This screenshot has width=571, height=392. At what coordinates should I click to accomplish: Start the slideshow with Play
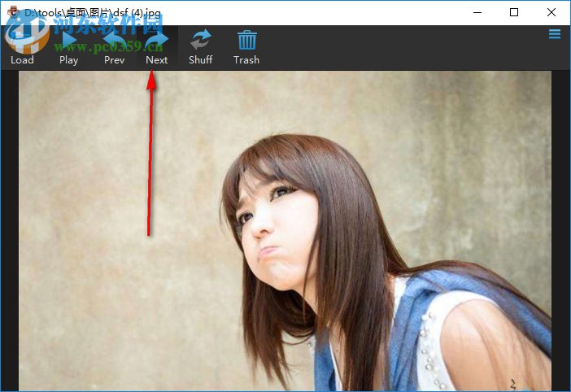69,46
